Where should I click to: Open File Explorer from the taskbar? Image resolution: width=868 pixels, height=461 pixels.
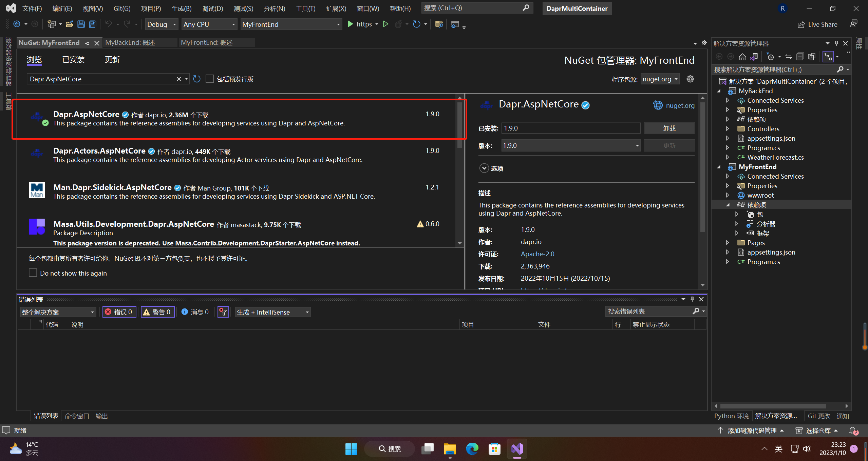pos(450,449)
